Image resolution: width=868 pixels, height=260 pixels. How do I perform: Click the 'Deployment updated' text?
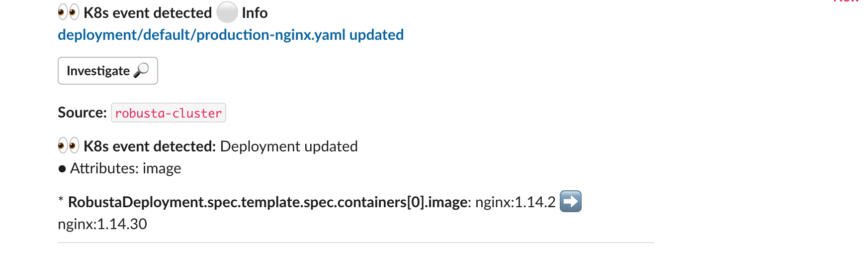tap(289, 146)
